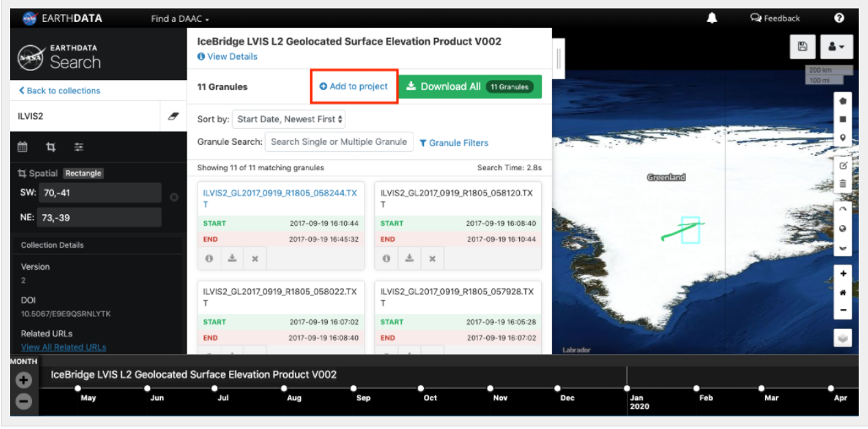Exclude granule ending 058120.TXT with X icon
Image resolution: width=868 pixels, height=429 pixels.
click(x=432, y=259)
